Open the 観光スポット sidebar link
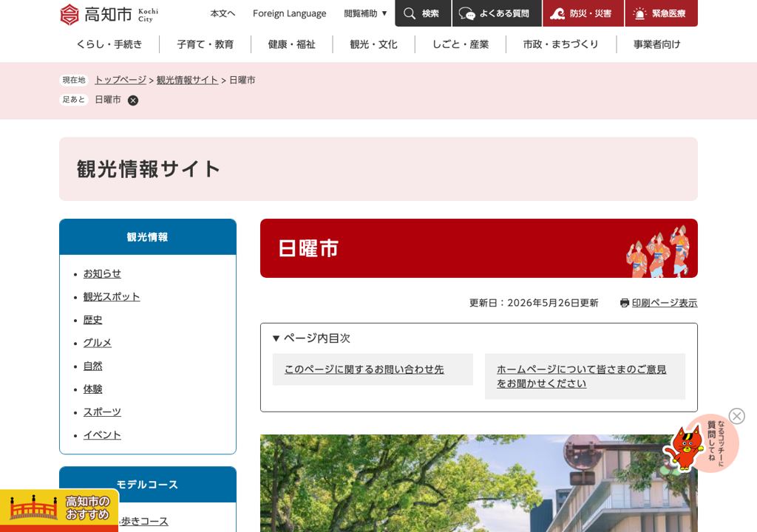 112,297
